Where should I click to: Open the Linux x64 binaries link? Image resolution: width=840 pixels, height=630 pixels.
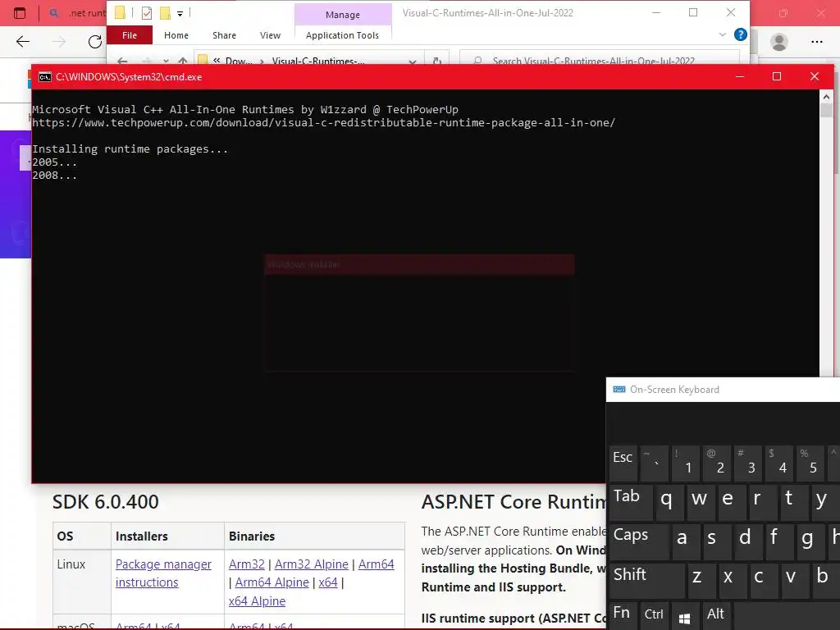coord(328,582)
